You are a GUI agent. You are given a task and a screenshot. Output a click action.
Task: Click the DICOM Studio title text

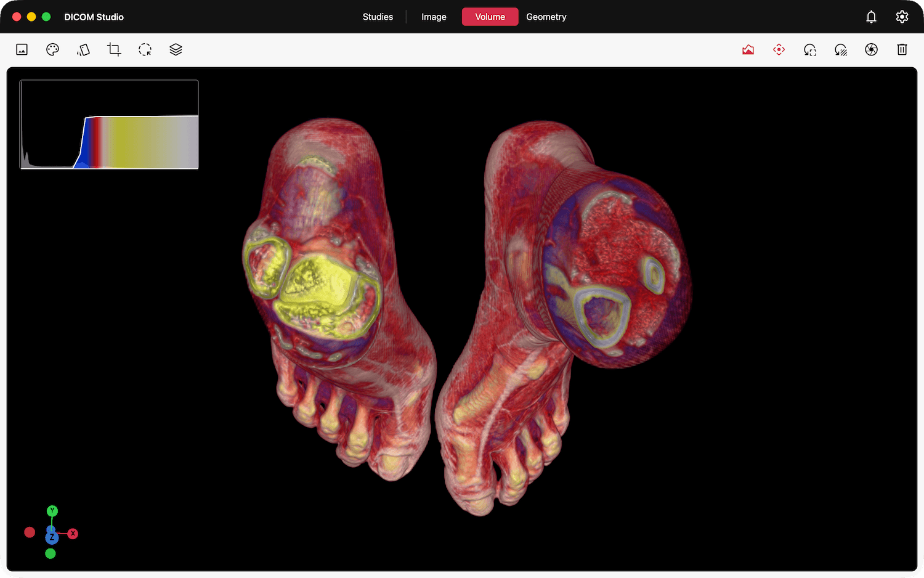click(94, 17)
